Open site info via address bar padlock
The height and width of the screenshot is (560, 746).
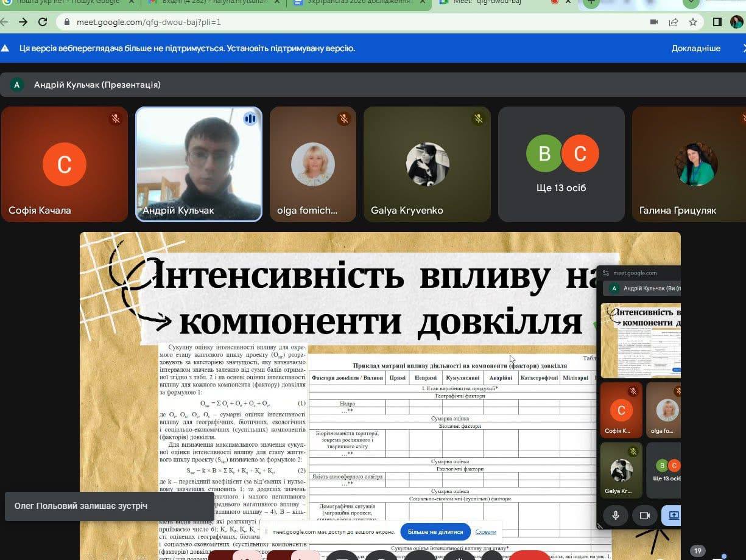[66, 22]
